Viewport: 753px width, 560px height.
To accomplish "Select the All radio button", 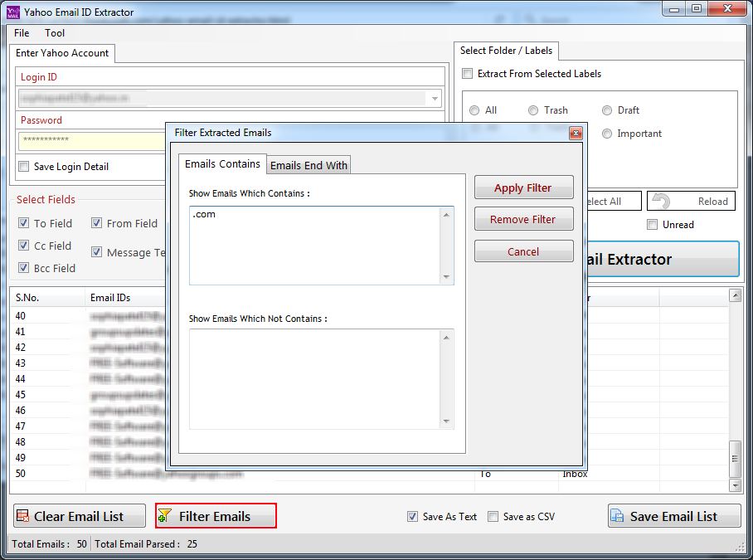I will coord(474,110).
